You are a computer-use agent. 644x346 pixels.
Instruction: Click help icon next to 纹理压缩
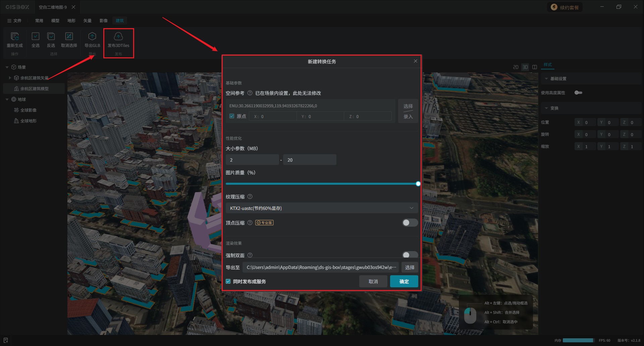[x=250, y=197]
